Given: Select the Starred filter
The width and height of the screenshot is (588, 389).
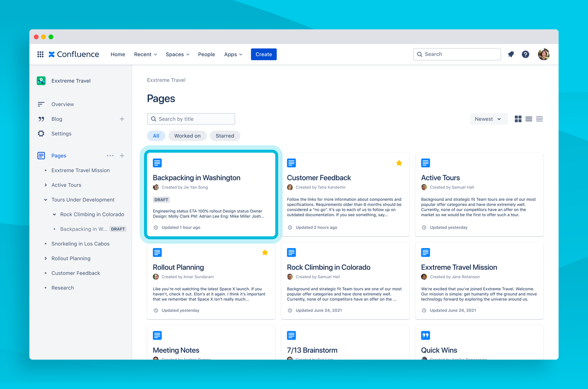Looking at the screenshot, I should pyautogui.click(x=225, y=136).
